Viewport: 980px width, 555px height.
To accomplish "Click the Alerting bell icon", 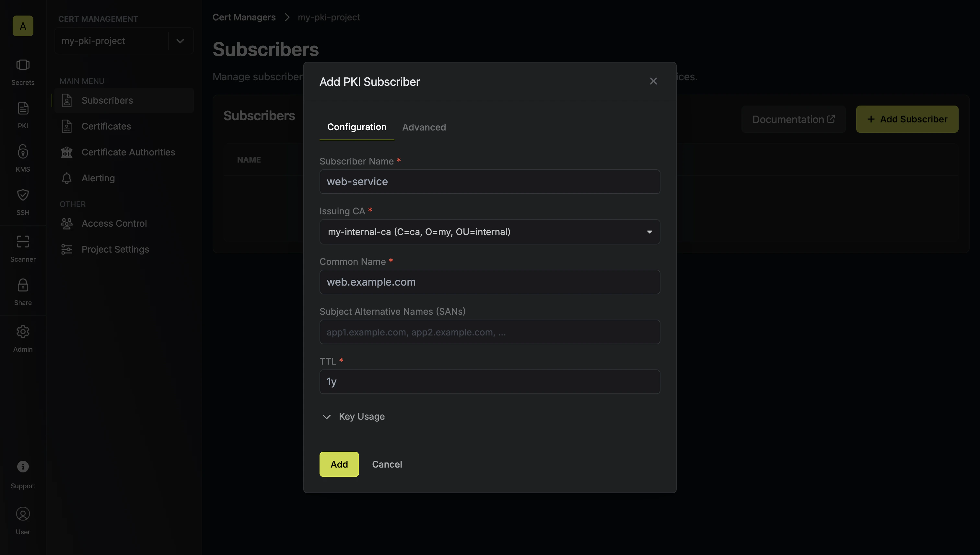I will point(67,178).
